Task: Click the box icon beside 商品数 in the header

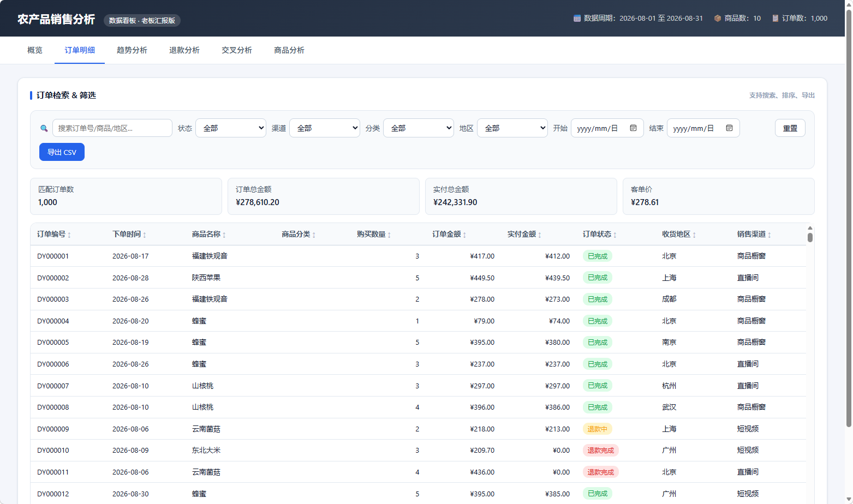Action: [x=718, y=19]
